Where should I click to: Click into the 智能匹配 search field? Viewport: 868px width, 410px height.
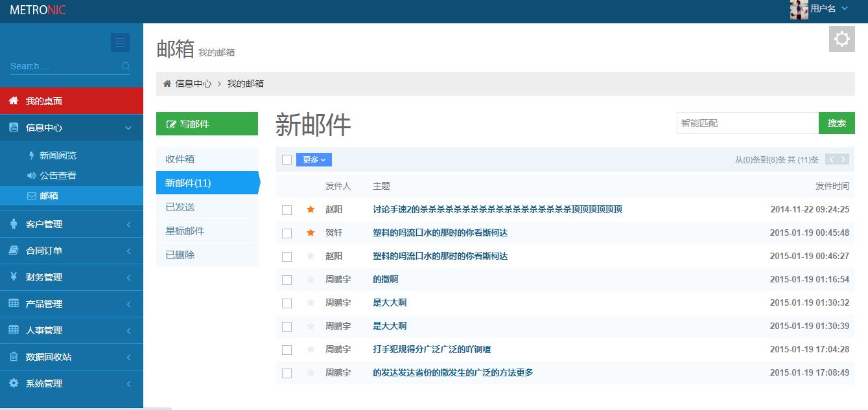(x=747, y=123)
